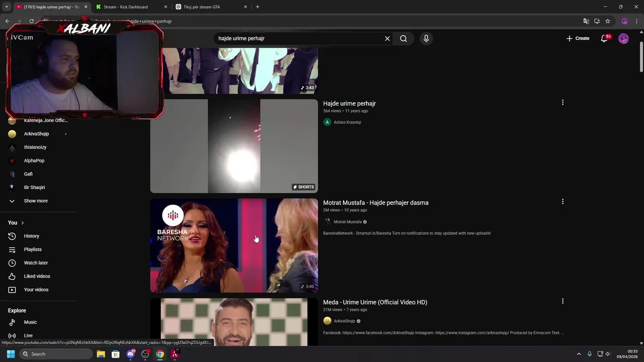Click the Create button
Viewport: 644px width, 362px height.
pyautogui.click(x=578, y=38)
